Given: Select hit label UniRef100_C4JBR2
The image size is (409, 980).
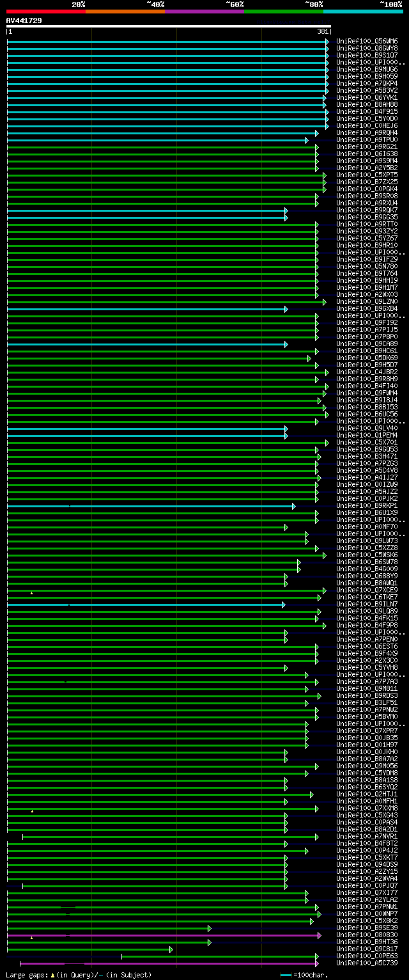Looking at the screenshot, I should (x=367, y=372).
